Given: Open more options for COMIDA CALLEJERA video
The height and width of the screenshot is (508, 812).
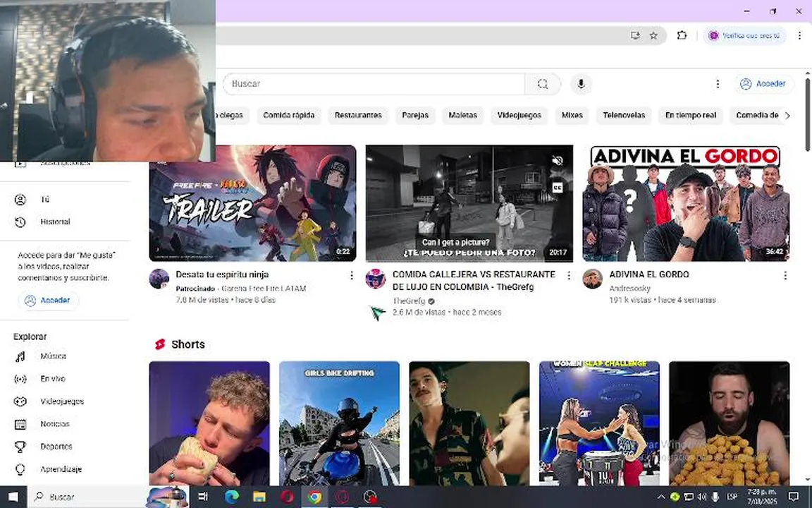Looking at the screenshot, I should click(x=569, y=275).
